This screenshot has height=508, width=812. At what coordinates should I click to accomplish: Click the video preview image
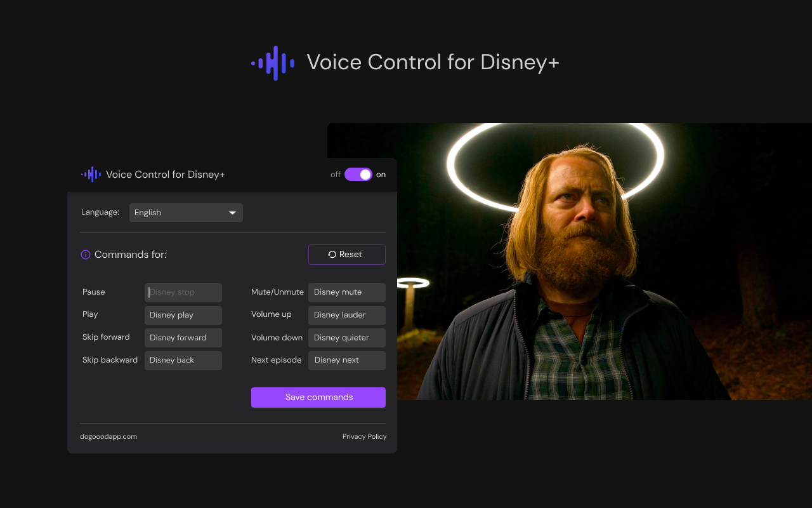tap(570, 262)
